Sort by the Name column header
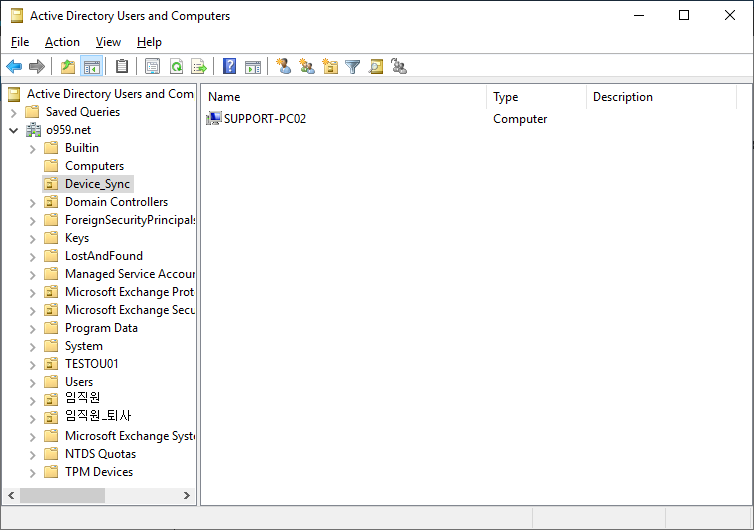 pyautogui.click(x=344, y=97)
